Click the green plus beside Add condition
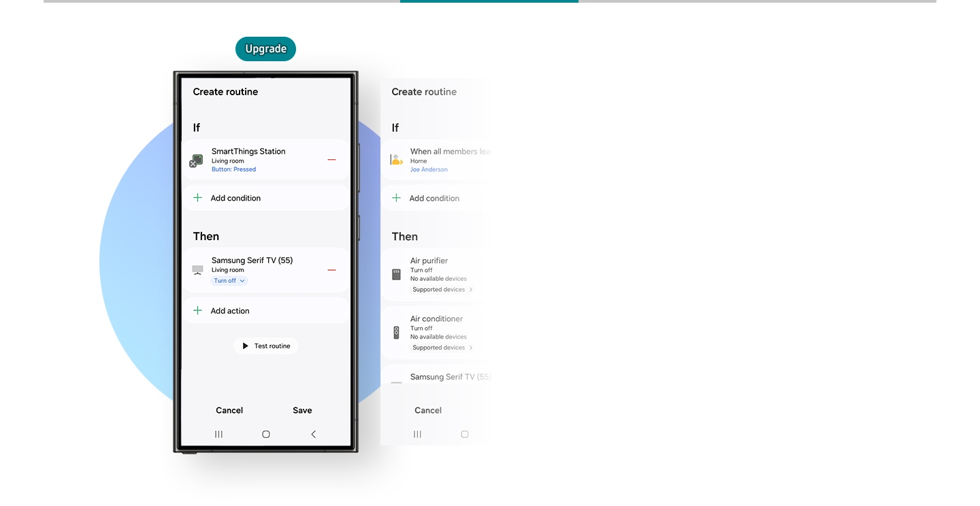 click(197, 197)
